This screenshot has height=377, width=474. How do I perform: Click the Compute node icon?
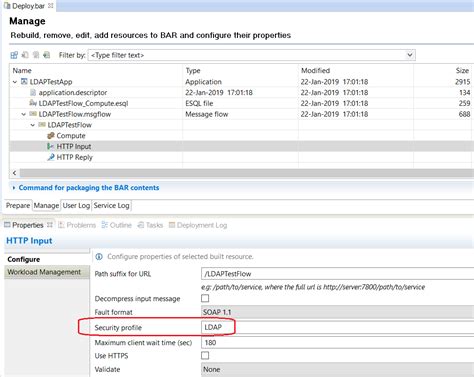coord(51,136)
